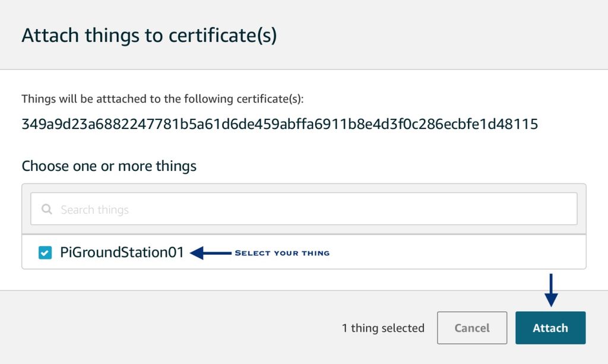The image size is (608, 364).
Task: Click the white checkmark inside the blue box
Action: pos(45,253)
